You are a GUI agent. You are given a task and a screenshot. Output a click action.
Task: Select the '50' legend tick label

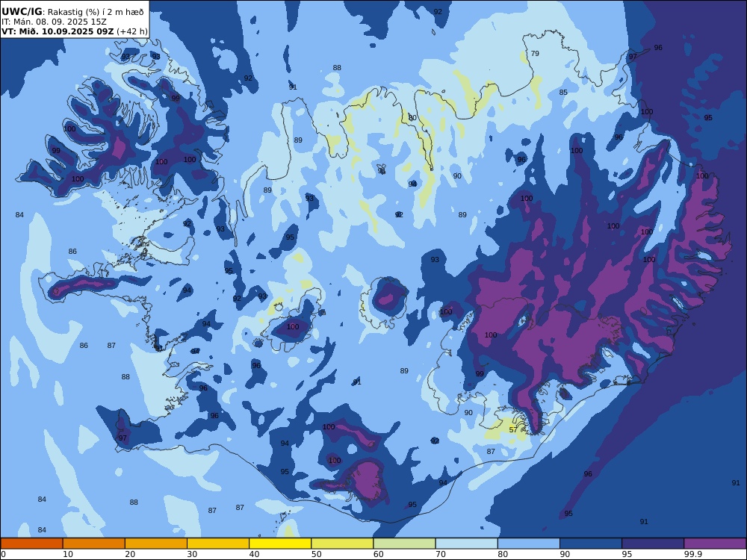(316, 554)
